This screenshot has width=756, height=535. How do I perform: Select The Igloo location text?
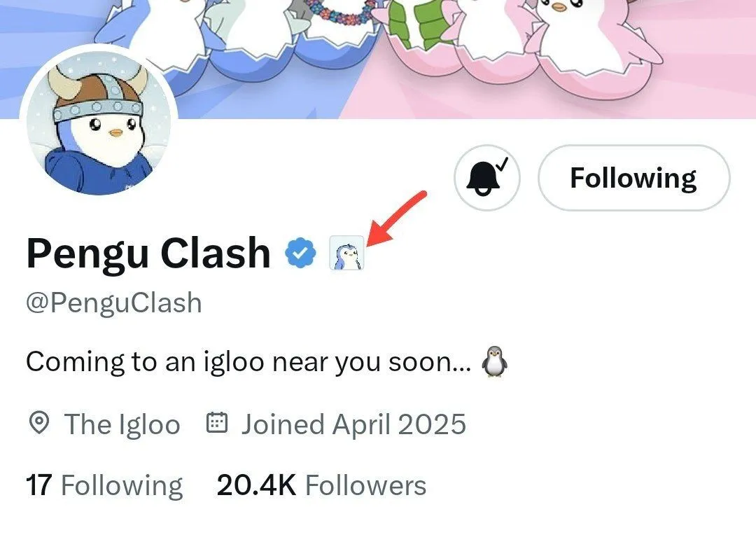click(122, 424)
